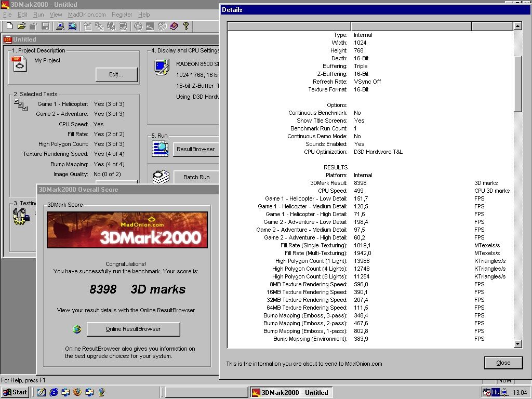Click the '64MB Texture Rendering Speed:' label
The height and width of the screenshot is (399, 532).
pos(307,308)
